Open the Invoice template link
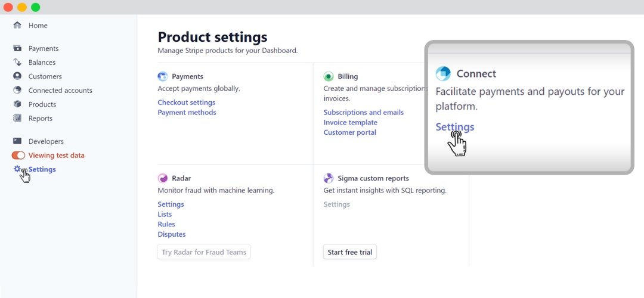This screenshot has height=298, width=644. pos(350,123)
